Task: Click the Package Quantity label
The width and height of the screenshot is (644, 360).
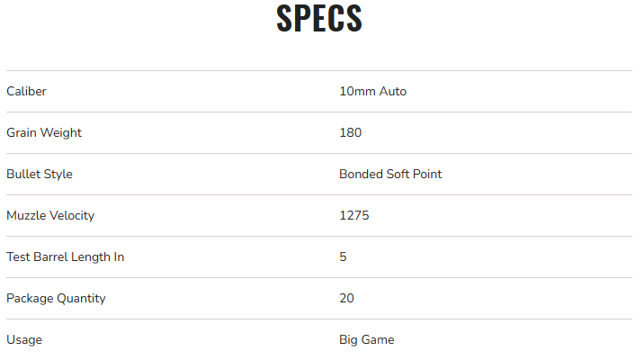Action: point(56,299)
